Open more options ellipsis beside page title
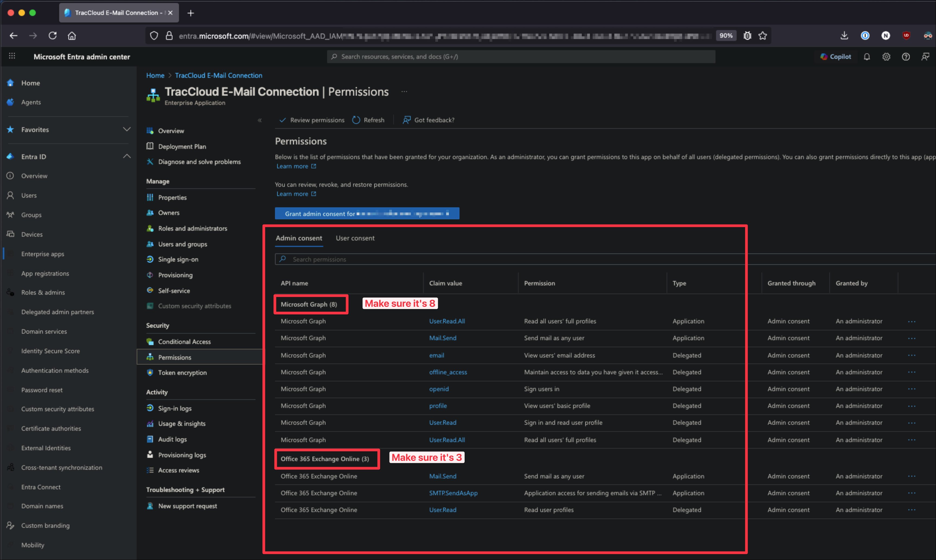936x560 pixels. (x=404, y=92)
